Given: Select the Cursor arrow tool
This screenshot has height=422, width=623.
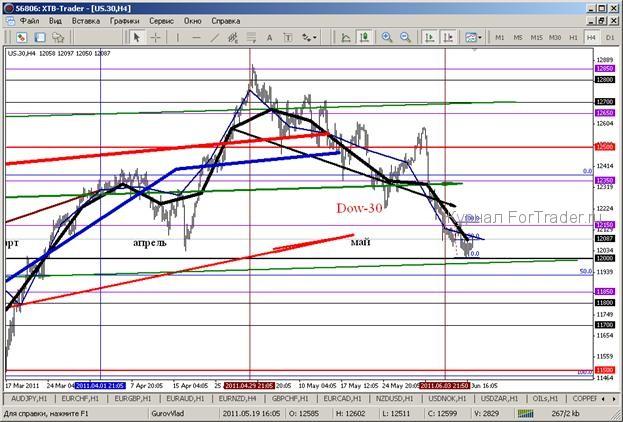Looking at the screenshot, I should click(x=137, y=38).
